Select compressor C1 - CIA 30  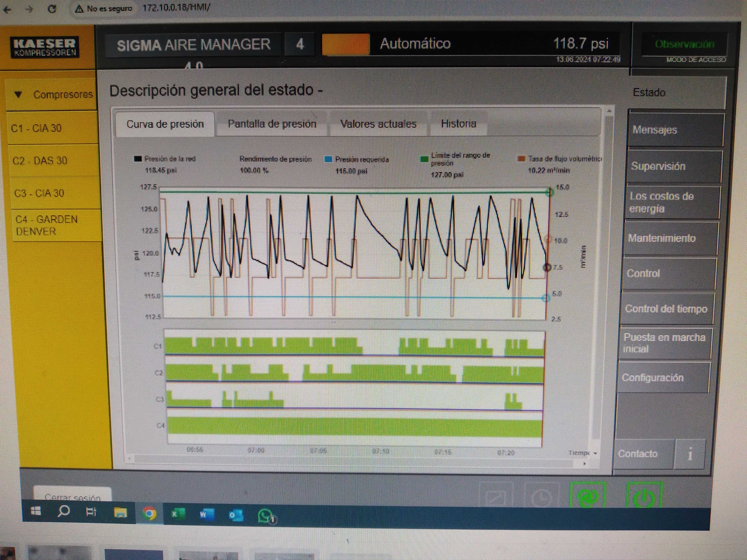click(x=52, y=128)
